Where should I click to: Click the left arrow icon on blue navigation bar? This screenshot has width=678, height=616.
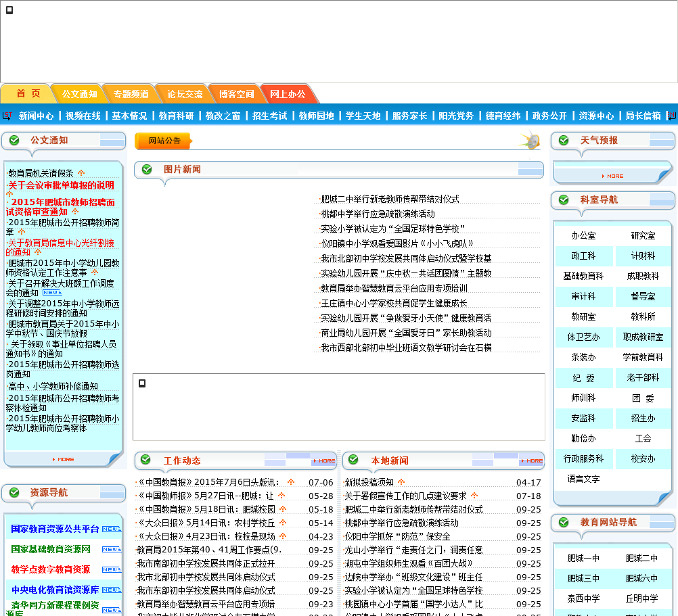(x=7, y=116)
